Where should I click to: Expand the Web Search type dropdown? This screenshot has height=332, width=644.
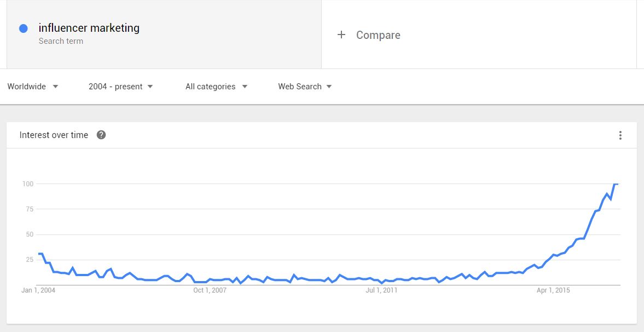point(305,87)
